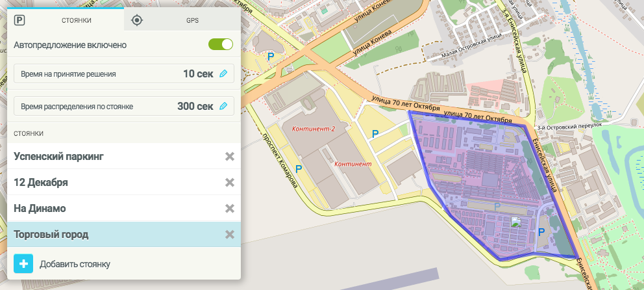644x290 pixels.
Task: Click the blue plus add icon
Action: pyautogui.click(x=23, y=264)
